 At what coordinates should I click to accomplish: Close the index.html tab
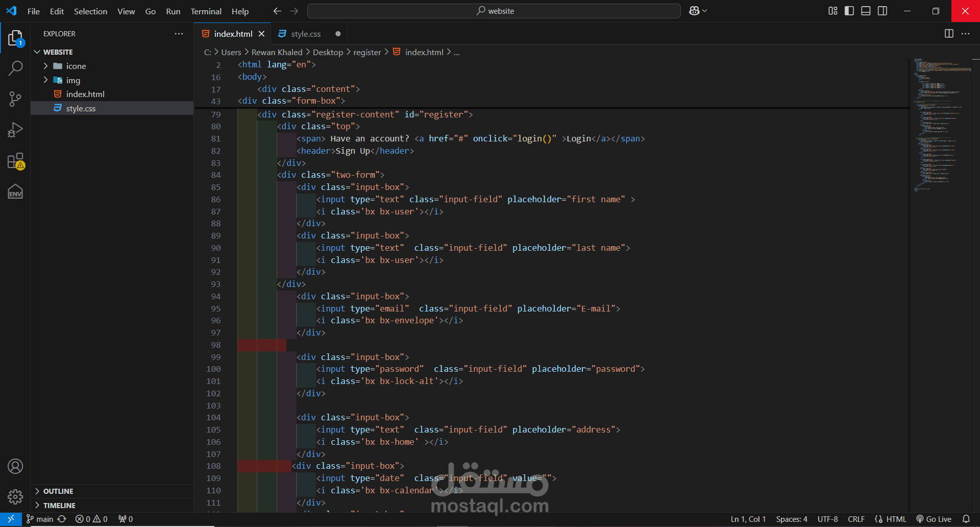tap(261, 34)
